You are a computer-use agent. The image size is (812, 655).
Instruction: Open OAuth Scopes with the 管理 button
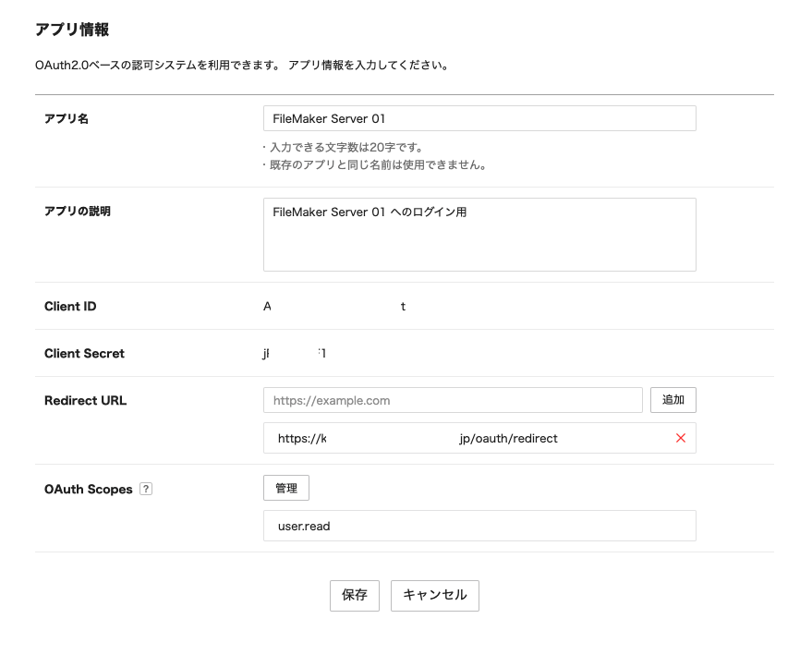click(286, 488)
